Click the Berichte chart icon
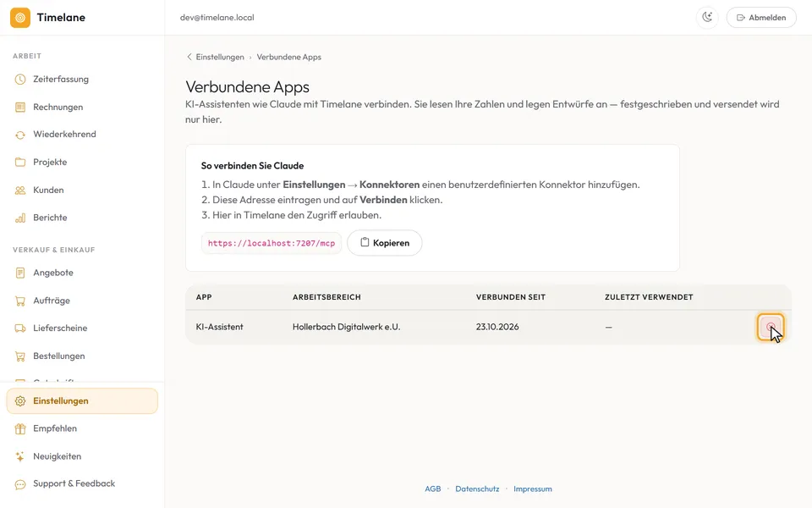The height and width of the screenshot is (508, 812). (20, 218)
